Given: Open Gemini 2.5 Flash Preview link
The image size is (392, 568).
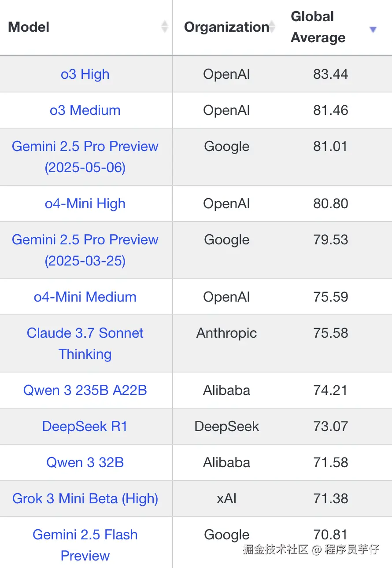Looking at the screenshot, I should [85, 545].
